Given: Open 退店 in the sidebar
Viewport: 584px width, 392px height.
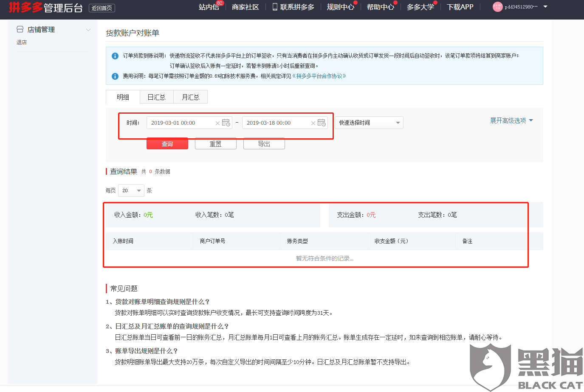Looking at the screenshot, I should (22, 42).
